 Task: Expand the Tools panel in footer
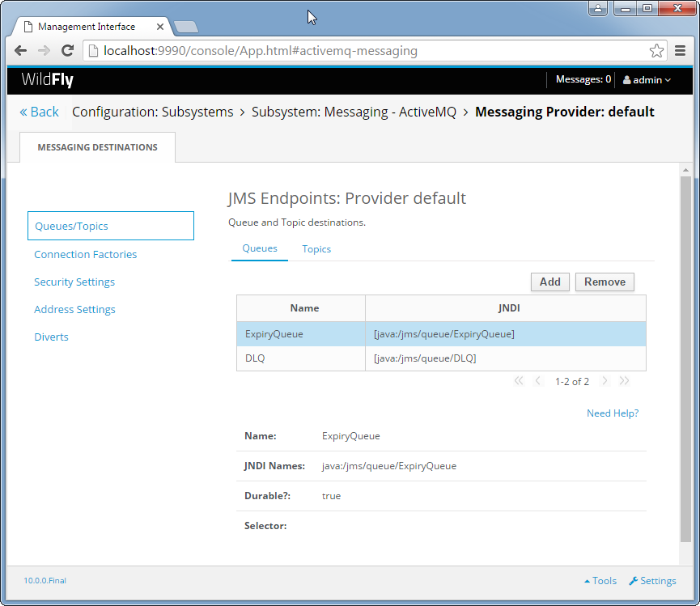pos(600,581)
